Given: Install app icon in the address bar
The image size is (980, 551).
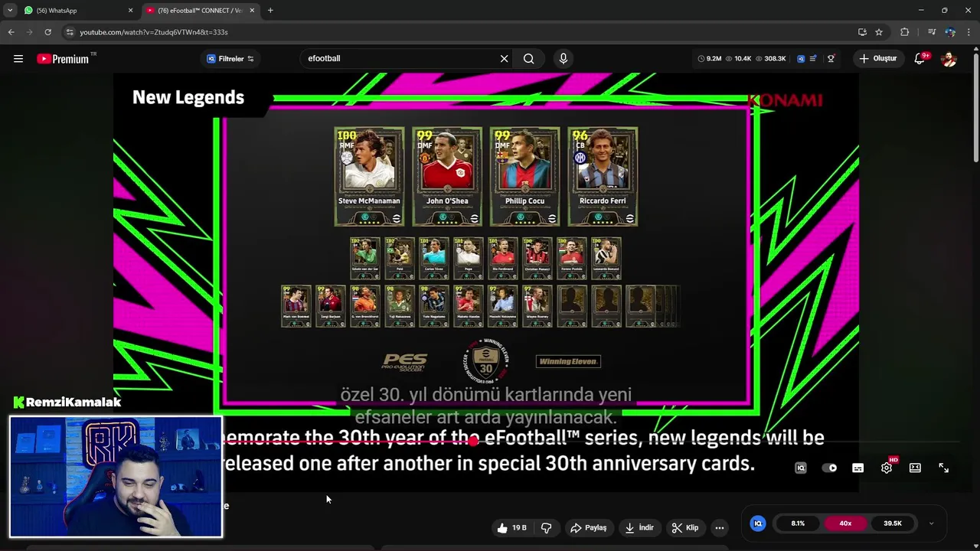Looking at the screenshot, I should click(862, 32).
